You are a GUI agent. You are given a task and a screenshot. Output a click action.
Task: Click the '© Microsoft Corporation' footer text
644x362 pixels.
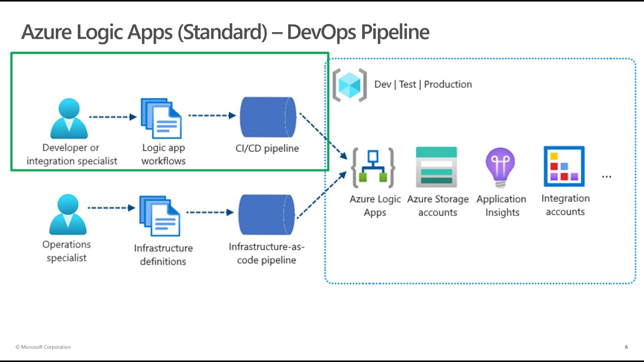pyautogui.click(x=43, y=347)
